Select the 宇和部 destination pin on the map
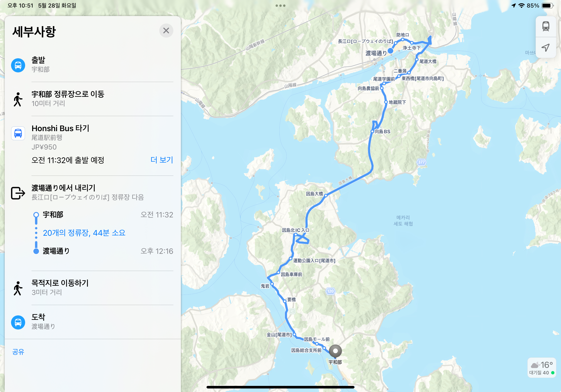This screenshot has height=392, width=561. [x=335, y=351]
